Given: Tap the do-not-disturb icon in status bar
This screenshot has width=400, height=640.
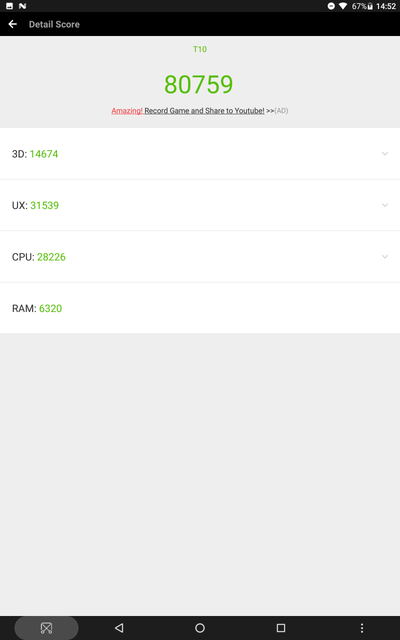Looking at the screenshot, I should [331, 6].
